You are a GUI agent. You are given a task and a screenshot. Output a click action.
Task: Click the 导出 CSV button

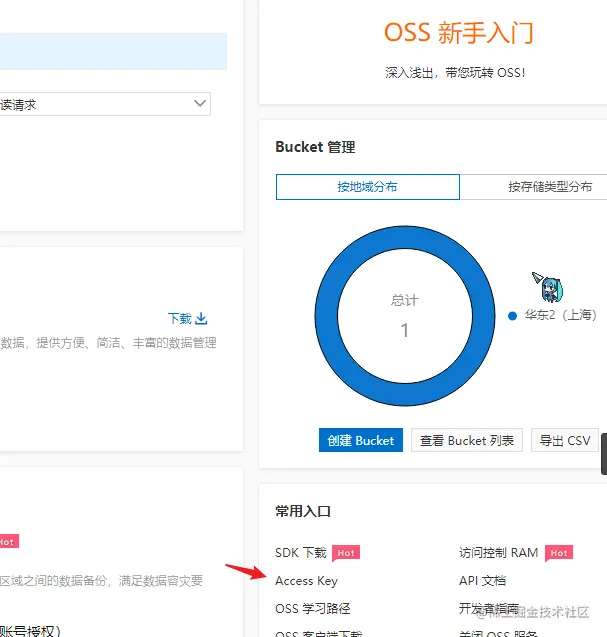pos(565,440)
